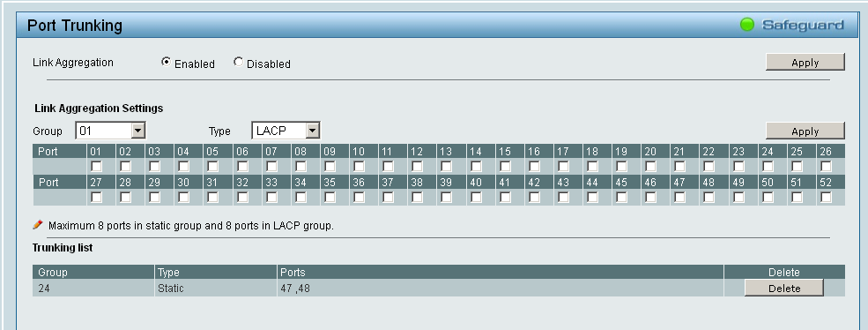Click the Port Trunking page title
This screenshot has height=330, width=868.
[75, 26]
